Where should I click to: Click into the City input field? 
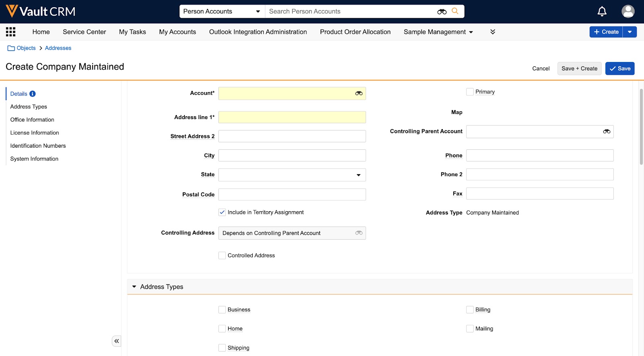292,156
